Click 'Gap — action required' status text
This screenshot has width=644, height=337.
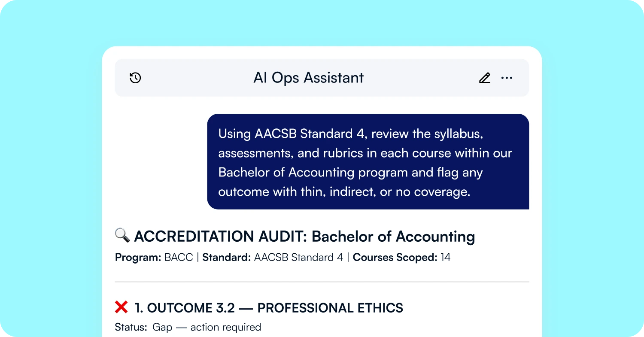[x=207, y=327]
